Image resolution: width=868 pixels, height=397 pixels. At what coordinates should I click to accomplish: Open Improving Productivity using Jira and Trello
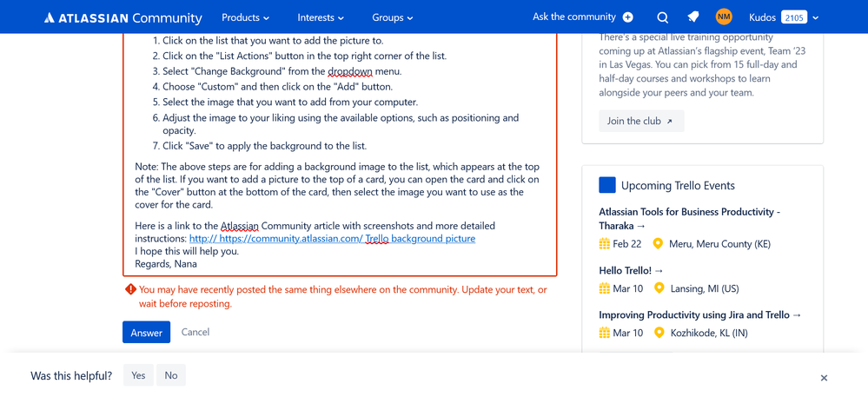click(x=699, y=315)
